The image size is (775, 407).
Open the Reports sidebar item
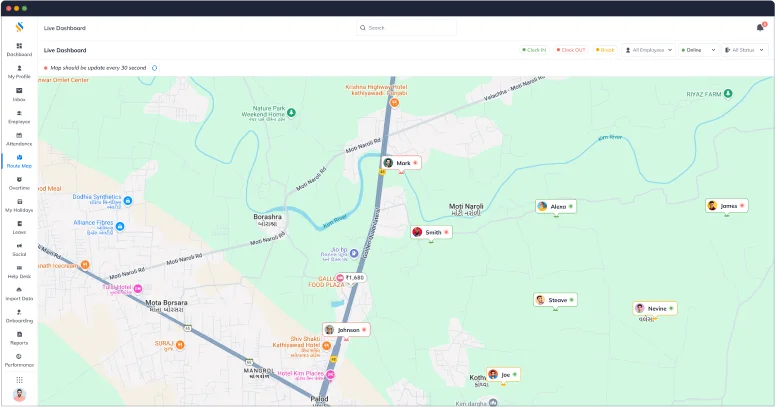[x=19, y=338]
